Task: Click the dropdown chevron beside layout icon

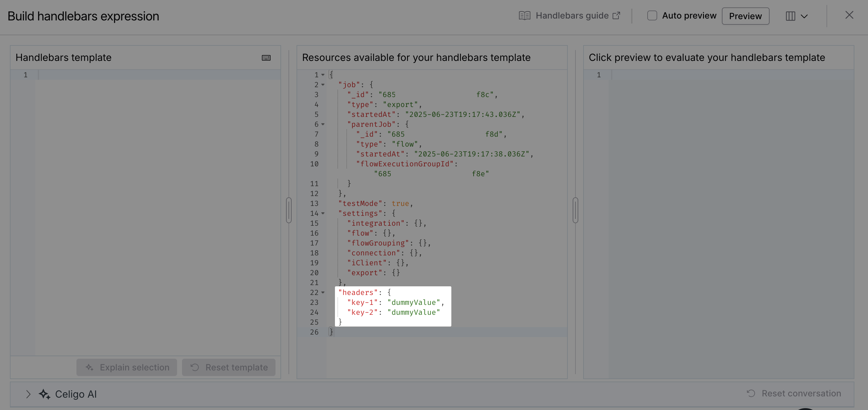Action: (x=804, y=16)
